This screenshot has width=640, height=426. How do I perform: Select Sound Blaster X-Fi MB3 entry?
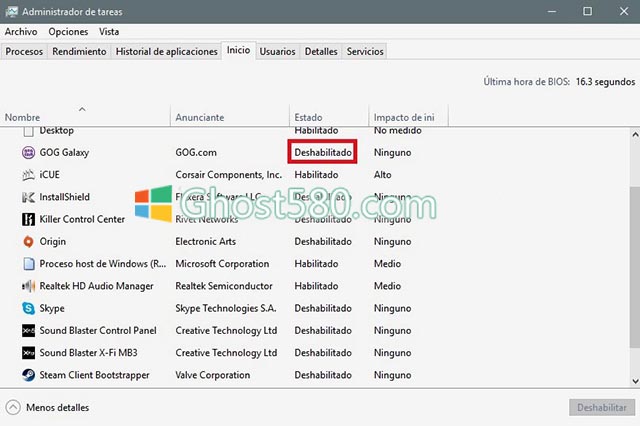point(89,353)
